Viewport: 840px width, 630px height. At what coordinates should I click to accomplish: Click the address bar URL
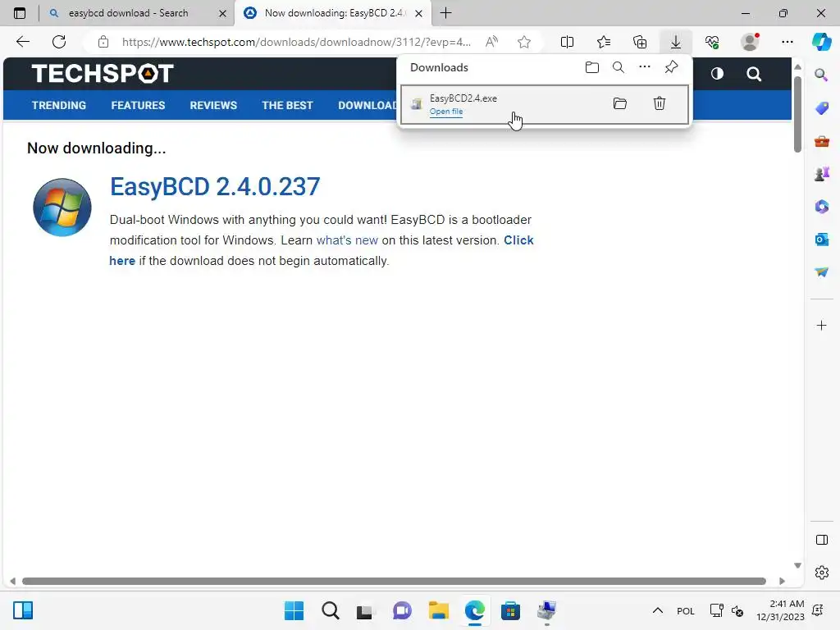click(x=296, y=42)
